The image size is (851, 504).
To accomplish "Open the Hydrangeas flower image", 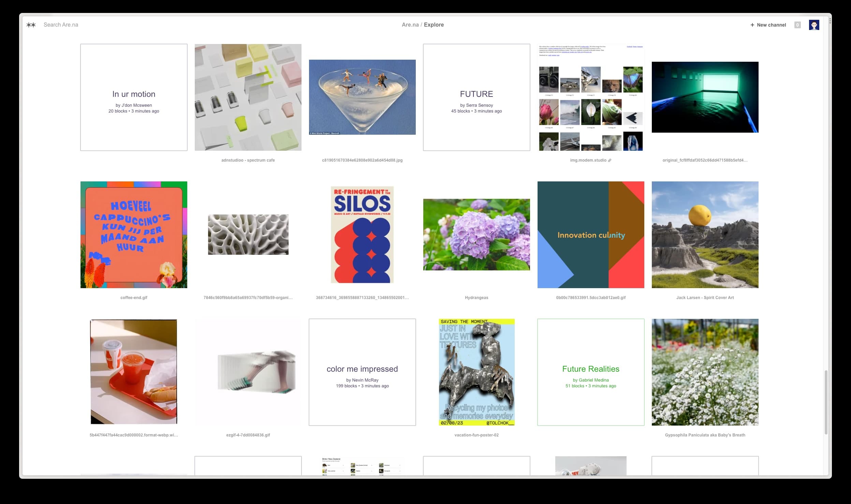I will tap(476, 235).
